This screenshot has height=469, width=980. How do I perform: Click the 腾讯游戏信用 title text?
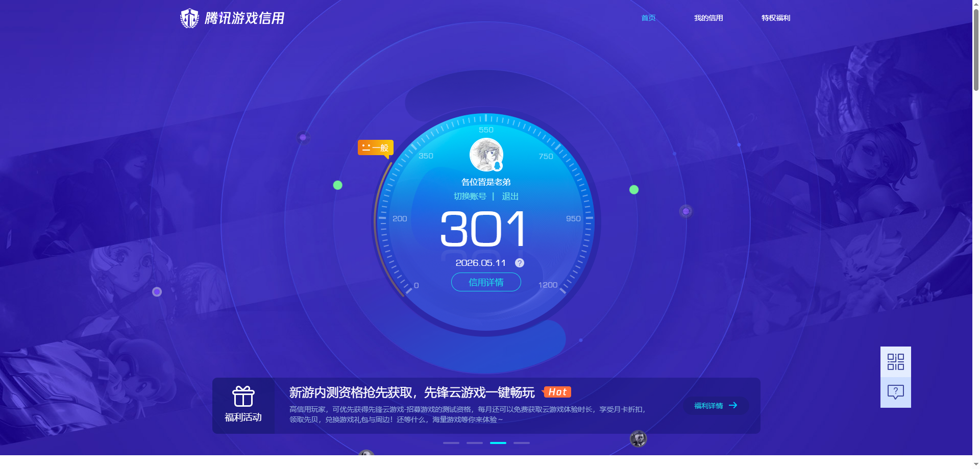coord(244,18)
